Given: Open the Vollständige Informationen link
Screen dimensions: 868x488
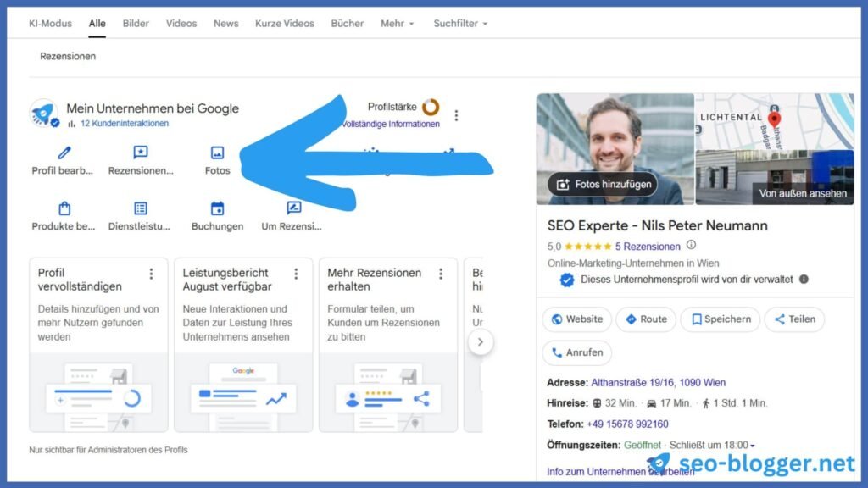Looking at the screenshot, I should [x=391, y=124].
